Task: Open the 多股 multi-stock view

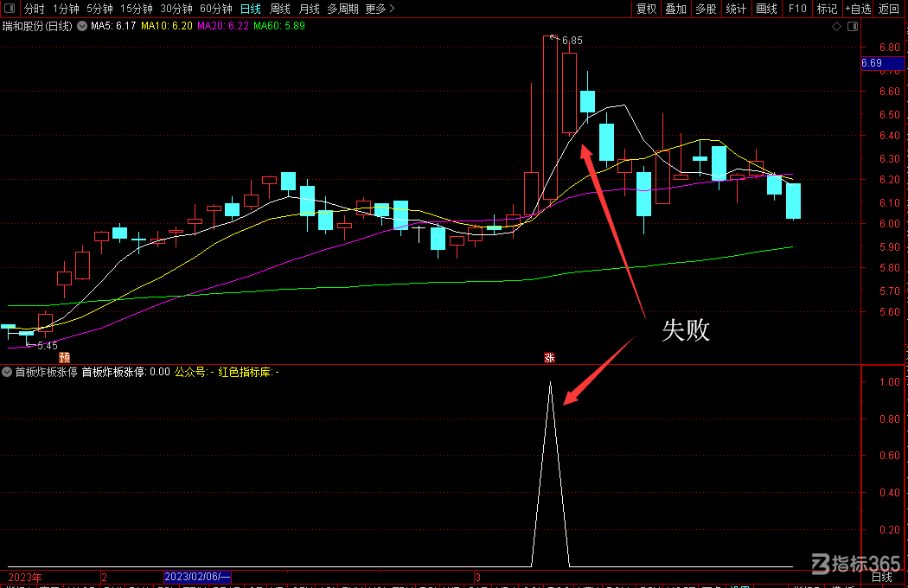Action: pyautogui.click(x=706, y=9)
